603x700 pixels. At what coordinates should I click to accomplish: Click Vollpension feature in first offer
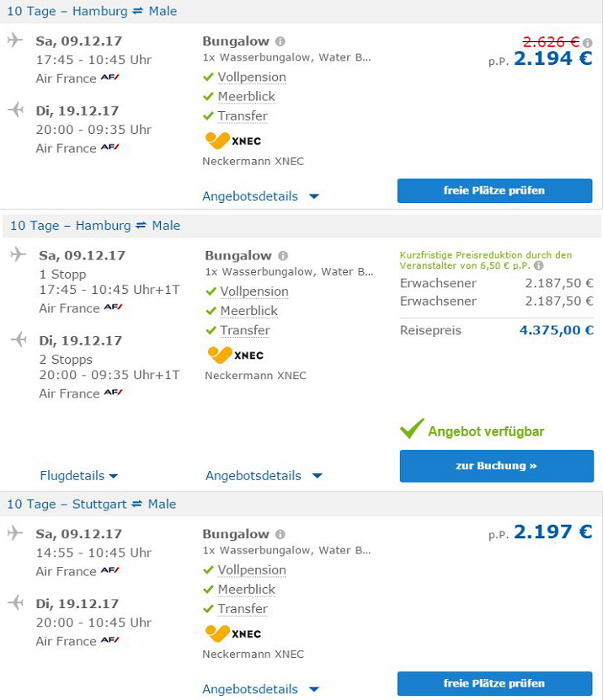point(252,77)
